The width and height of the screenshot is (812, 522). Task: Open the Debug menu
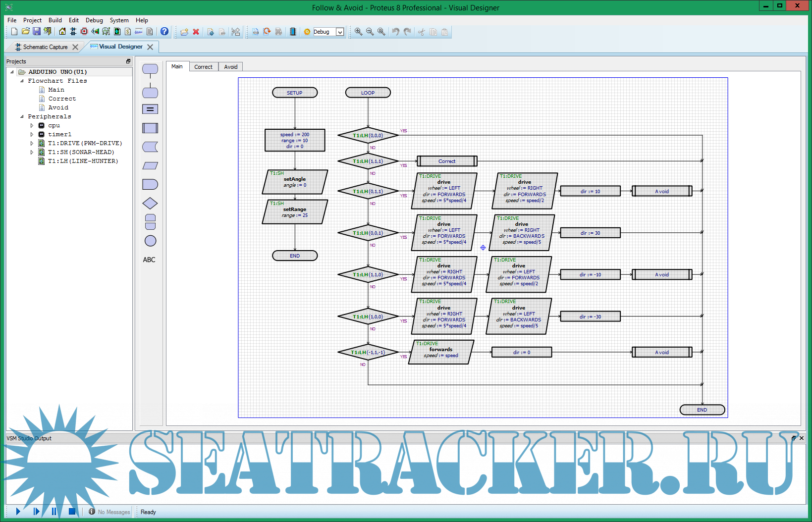coord(94,20)
